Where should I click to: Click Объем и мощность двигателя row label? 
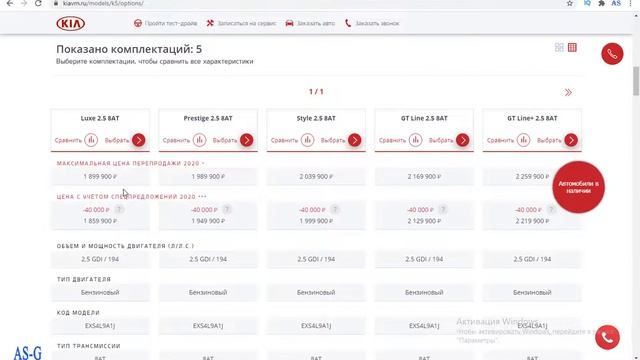click(x=125, y=246)
